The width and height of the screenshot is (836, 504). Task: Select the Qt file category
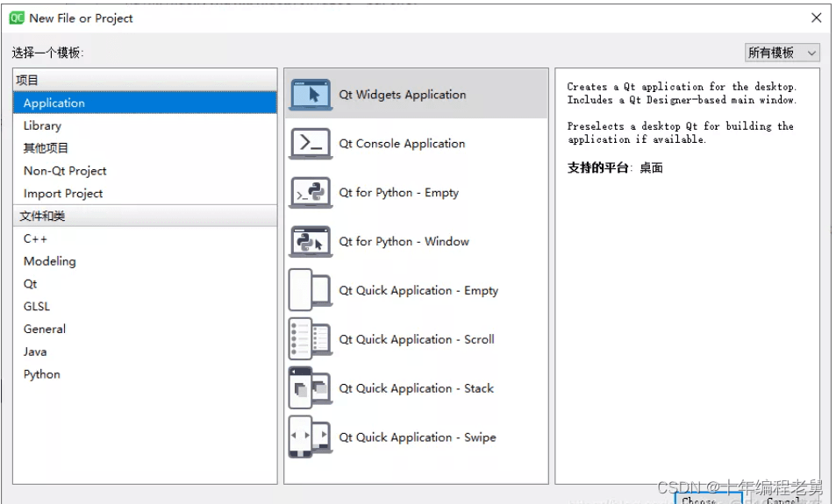pyautogui.click(x=145, y=284)
